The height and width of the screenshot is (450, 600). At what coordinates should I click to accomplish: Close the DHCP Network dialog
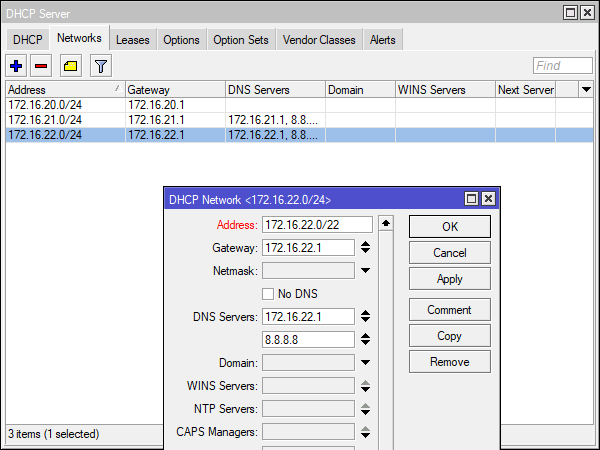(489, 199)
